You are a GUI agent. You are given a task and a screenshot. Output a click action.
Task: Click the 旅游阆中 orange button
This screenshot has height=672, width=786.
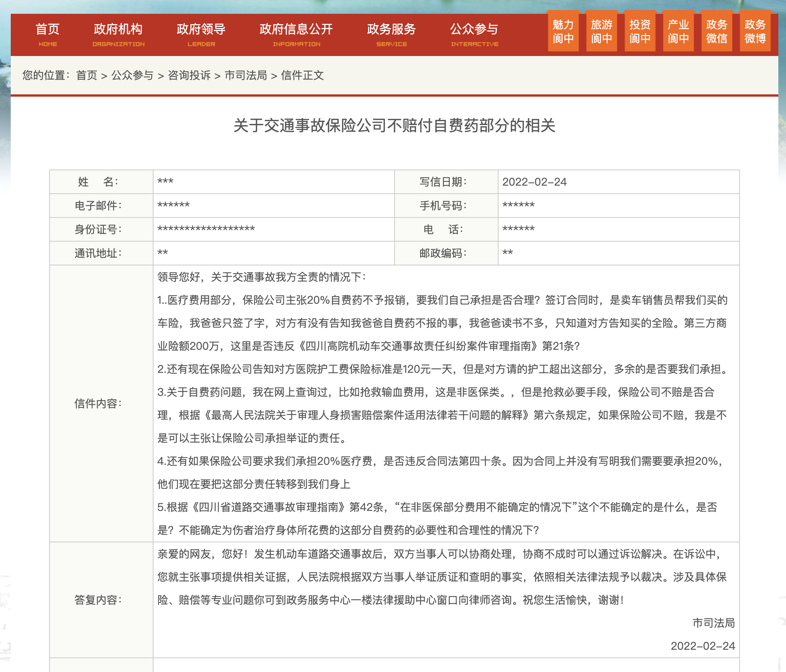pos(601,31)
